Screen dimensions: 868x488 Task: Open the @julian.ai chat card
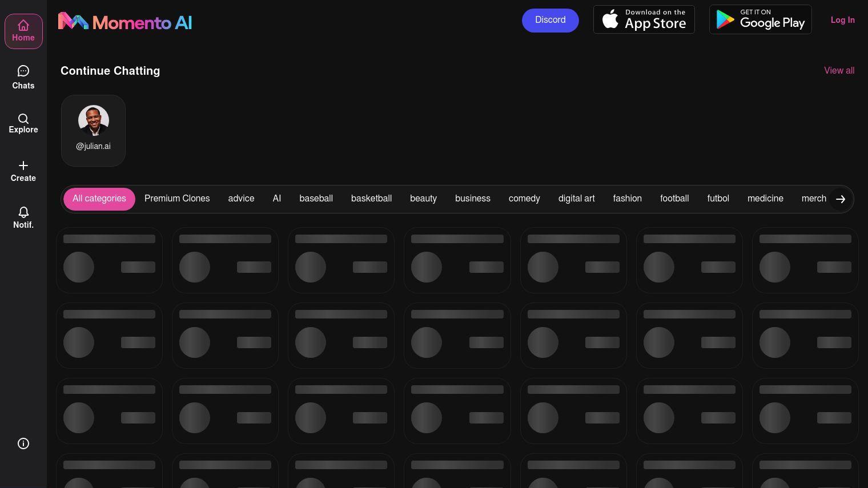pos(93,131)
